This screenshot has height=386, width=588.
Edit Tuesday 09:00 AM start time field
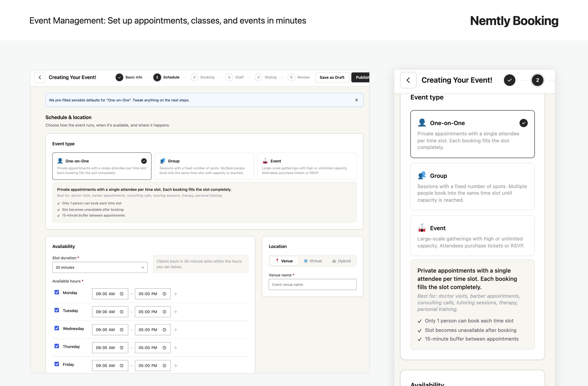[110, 312]
